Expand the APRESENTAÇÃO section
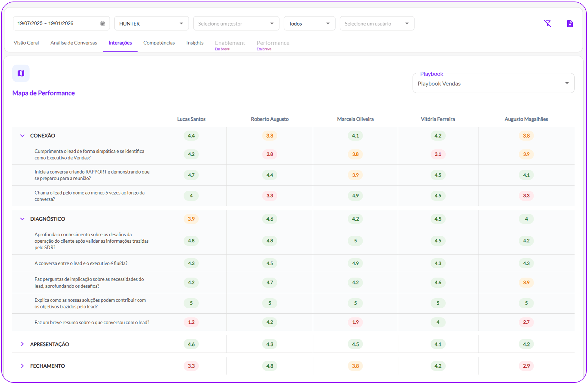Screen dimensions: 588x384 pos(22,344)
